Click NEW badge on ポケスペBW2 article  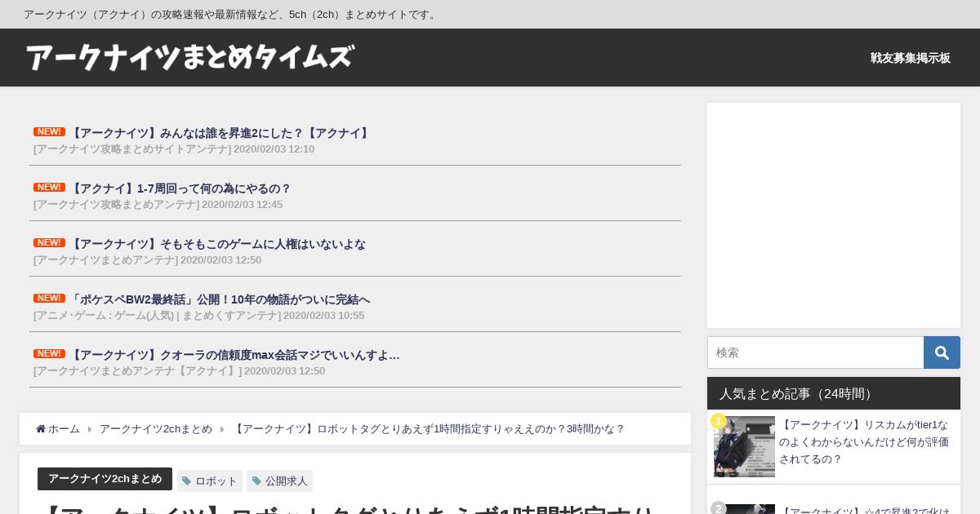click(x=49, y=299)
